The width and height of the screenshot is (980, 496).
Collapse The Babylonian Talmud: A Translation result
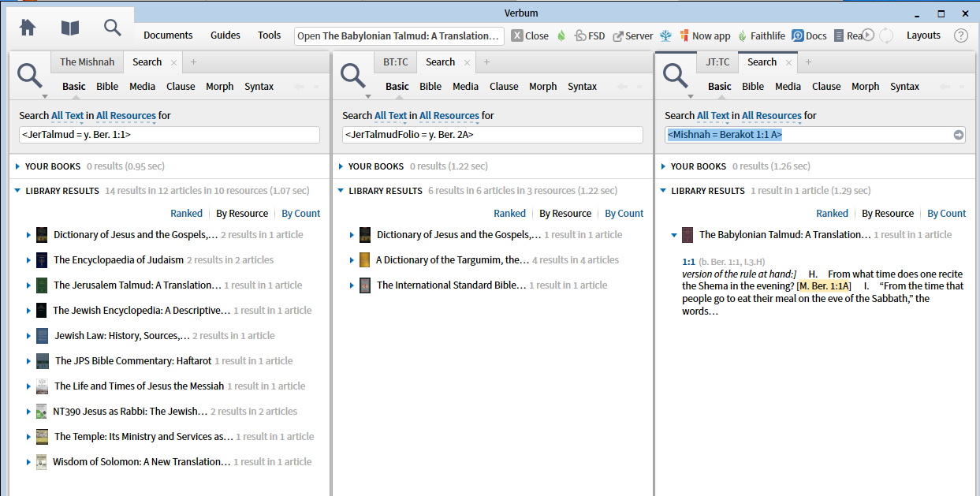click(675, 235)
